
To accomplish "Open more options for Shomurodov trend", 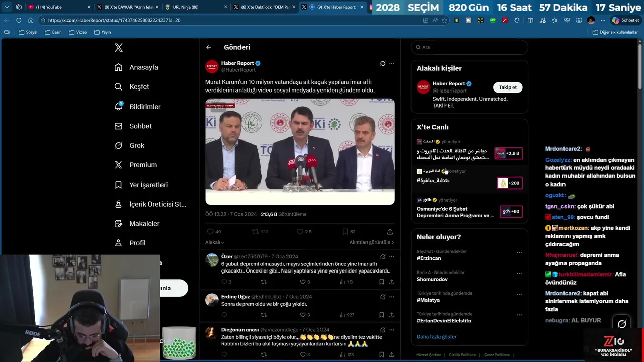I will (x=519, y=274).
